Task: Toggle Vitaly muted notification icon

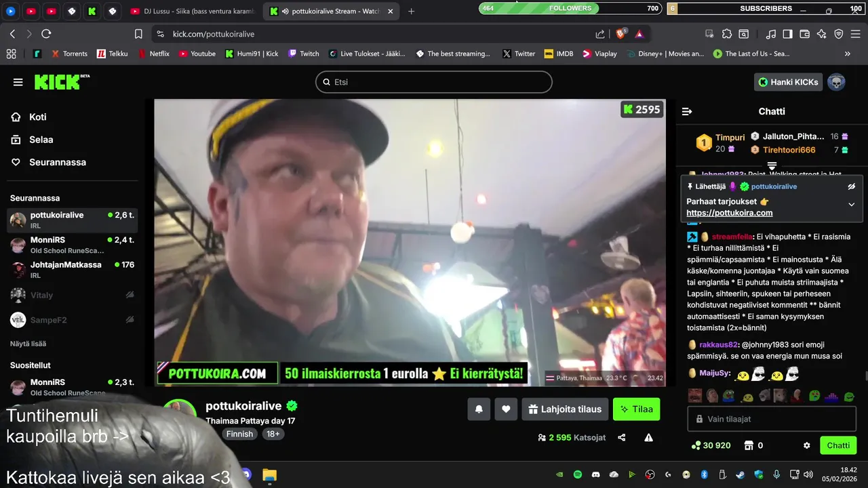Action: (130, 295)
